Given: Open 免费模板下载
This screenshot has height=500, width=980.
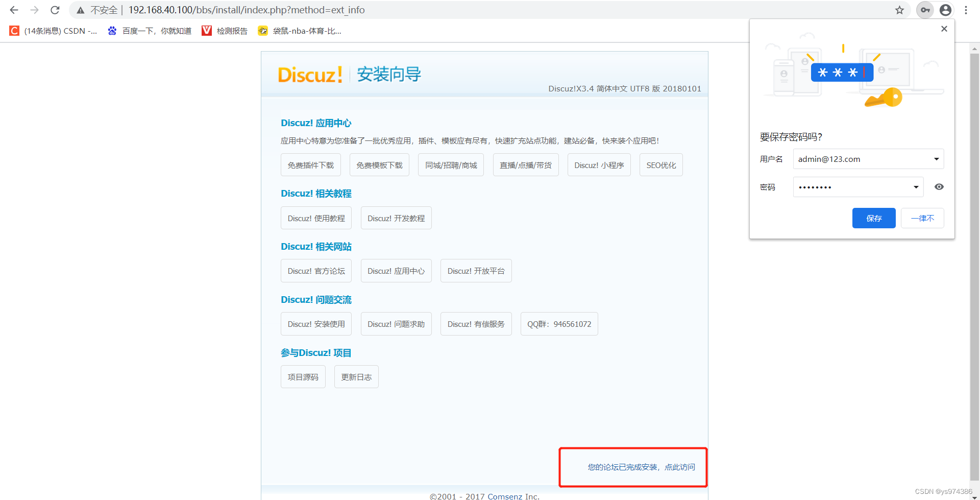Looking at the screenshot, I should coord(379,165).
